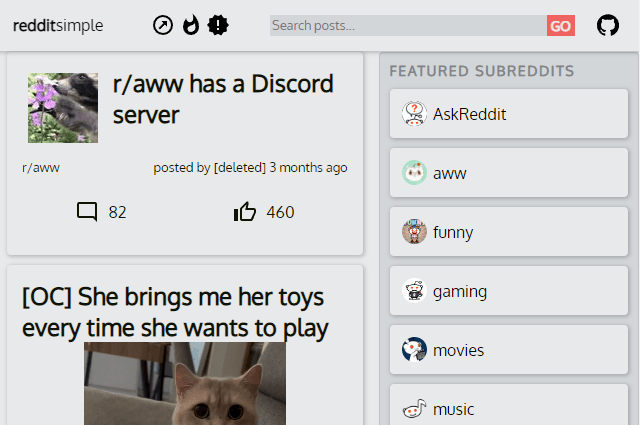This screenshot has height=425, width=640.
Task: Select music in featured subreddits
Action: coord(509,405)
